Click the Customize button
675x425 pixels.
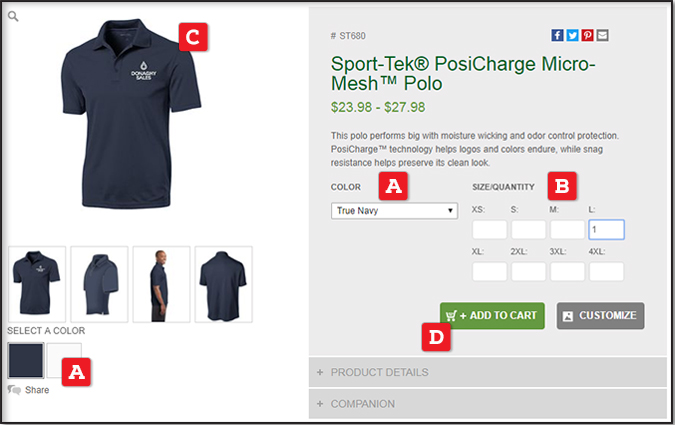click(601, 316)
